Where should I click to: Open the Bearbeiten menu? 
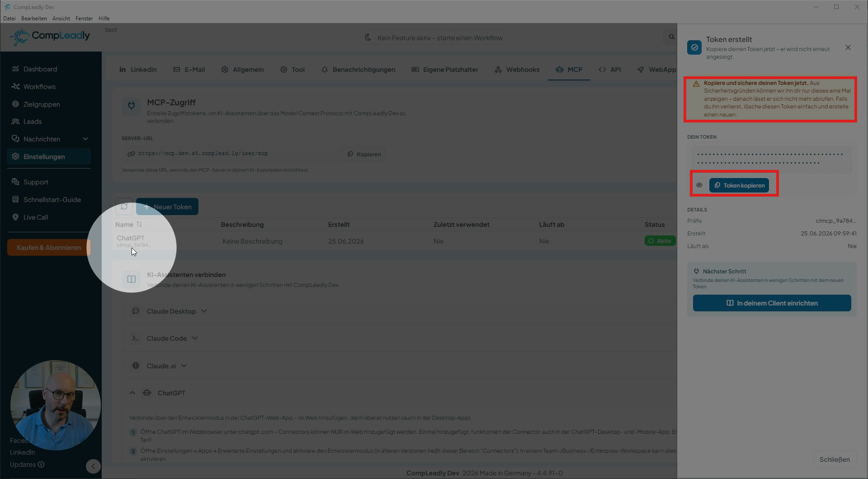click(x=34, y=19)
